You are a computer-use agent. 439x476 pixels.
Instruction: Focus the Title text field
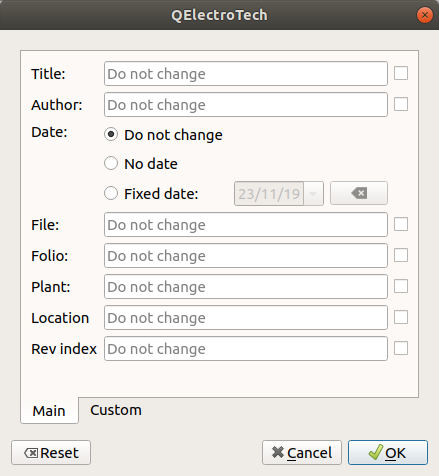[246, 74]
